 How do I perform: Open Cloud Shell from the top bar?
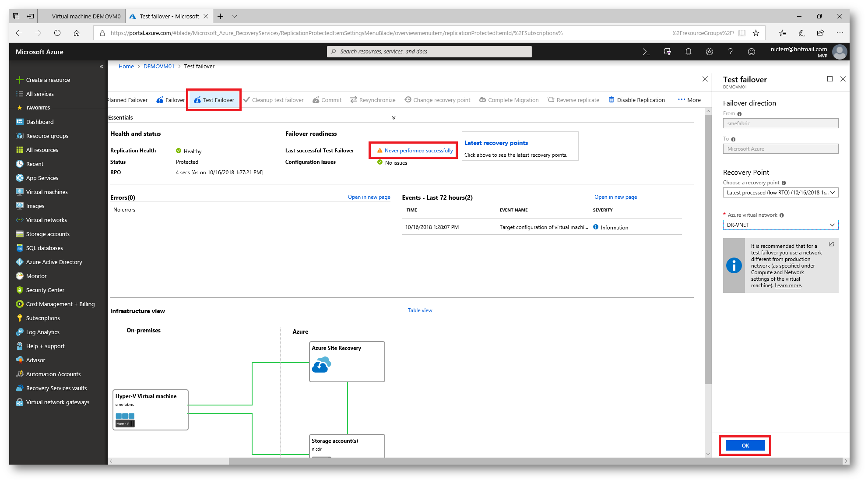[x=646, y=52]
